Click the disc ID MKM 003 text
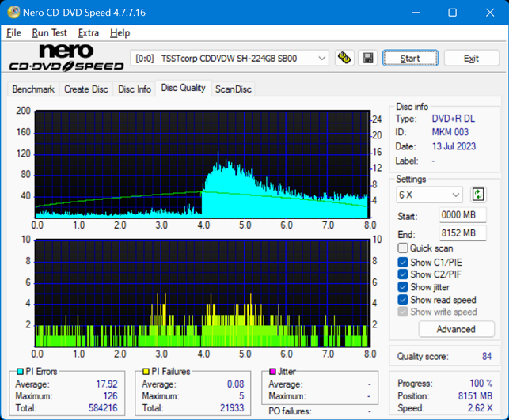 450,132
